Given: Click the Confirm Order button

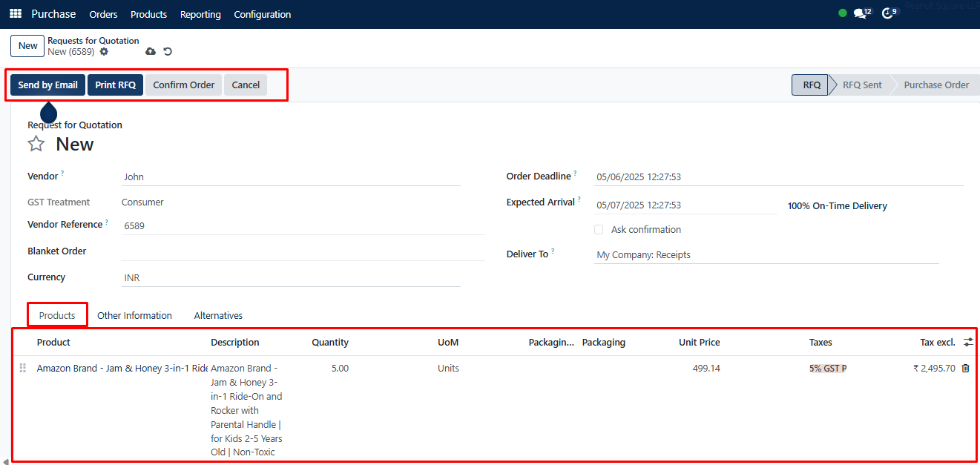Looking at the screenshot, I should click(183, 85).
